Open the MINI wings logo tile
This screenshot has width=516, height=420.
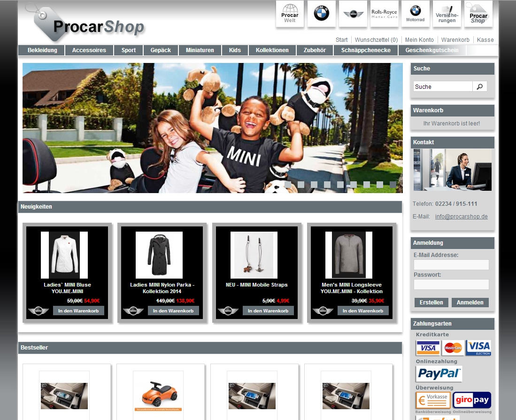coord(353,14)
